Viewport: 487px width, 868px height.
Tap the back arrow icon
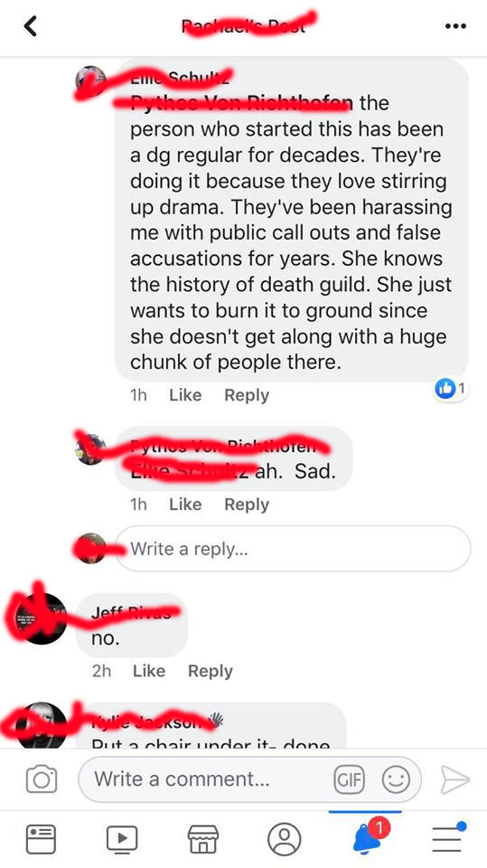coord(31,26)
